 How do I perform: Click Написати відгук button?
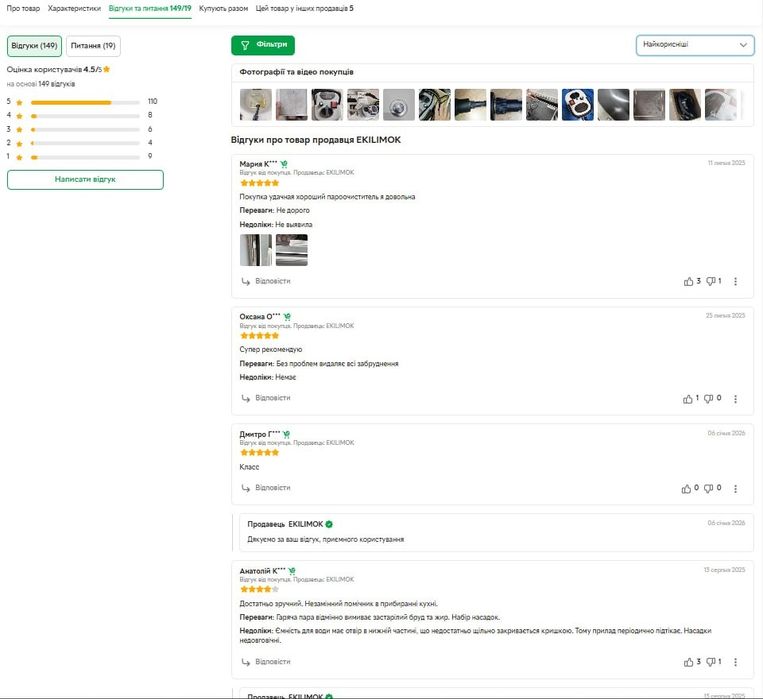(x=85, y=180)
